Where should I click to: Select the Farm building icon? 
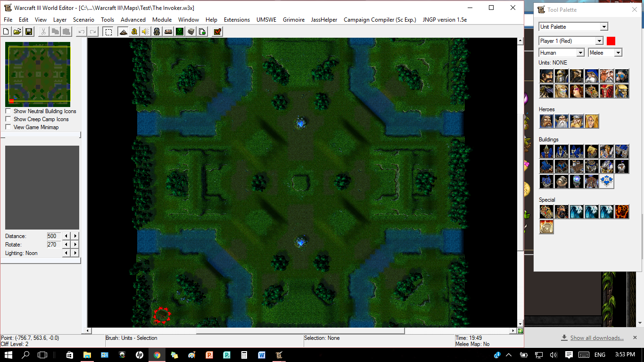tap(592, 151)
